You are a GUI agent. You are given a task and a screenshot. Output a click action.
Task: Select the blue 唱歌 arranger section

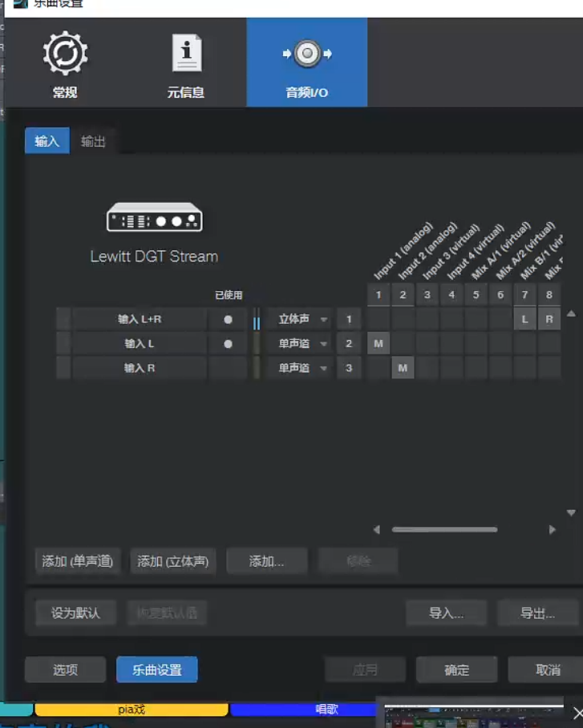pyautogui.click(x=304, y=710)
